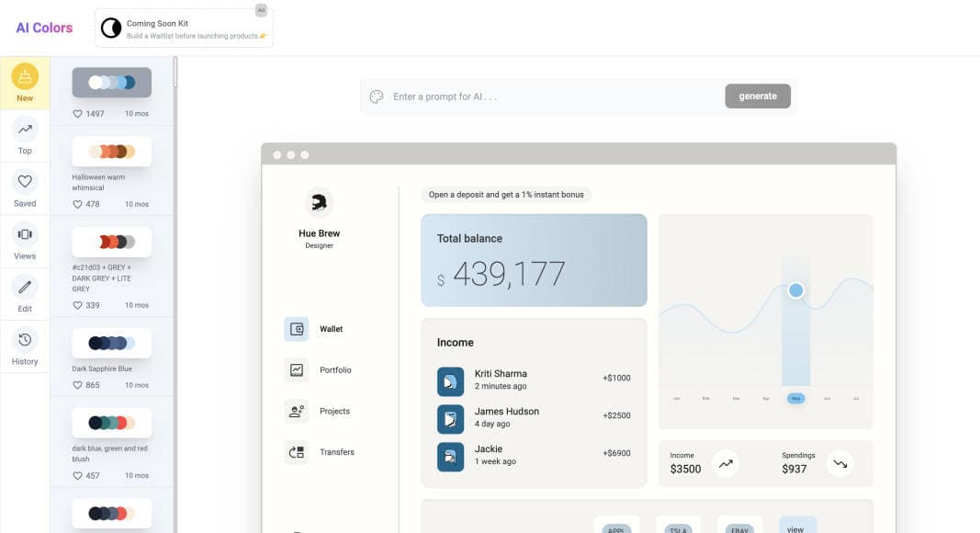Viewport: 980px width, 533px height.
Task: Like the palette with 1497 hearts
Action: tap(78, 114)
